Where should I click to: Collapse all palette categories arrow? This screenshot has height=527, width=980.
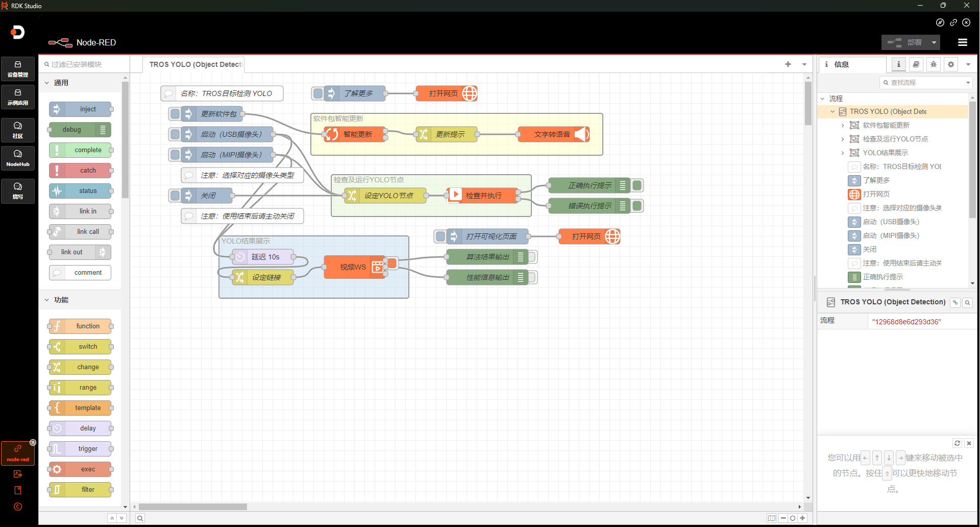(x=112, y=518)
